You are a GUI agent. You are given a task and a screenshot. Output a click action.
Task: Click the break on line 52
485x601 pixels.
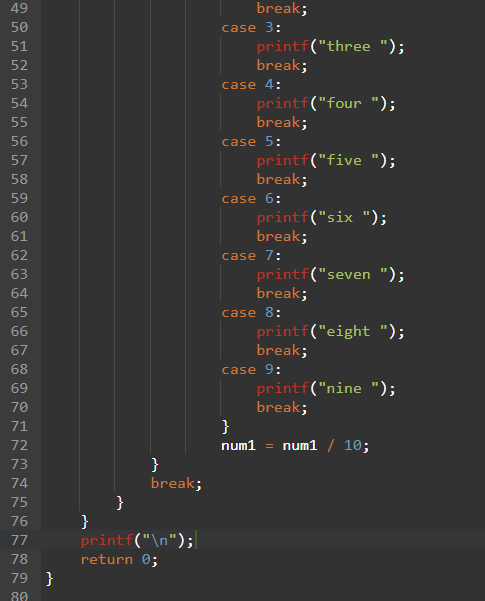(x=282, y=65)
